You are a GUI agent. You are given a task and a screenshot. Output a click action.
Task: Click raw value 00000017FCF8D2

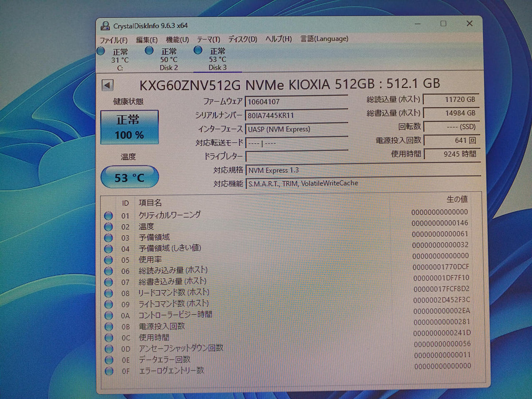point(441,289)
